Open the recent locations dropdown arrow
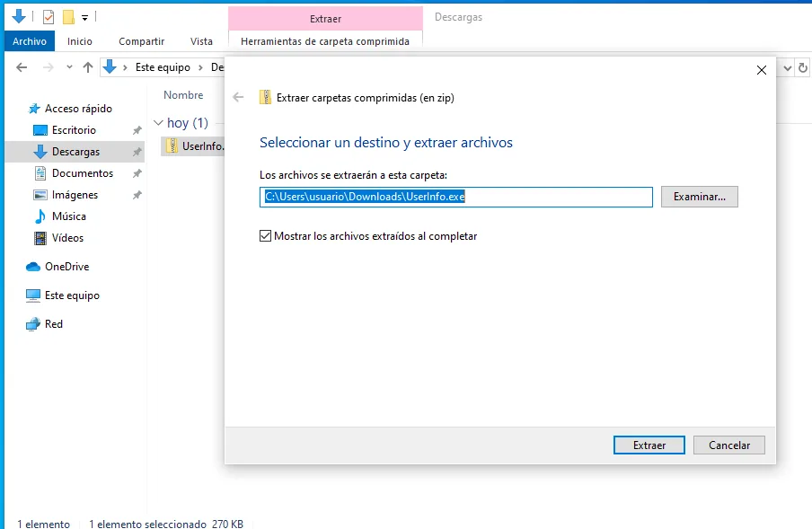 click(69, 67)
